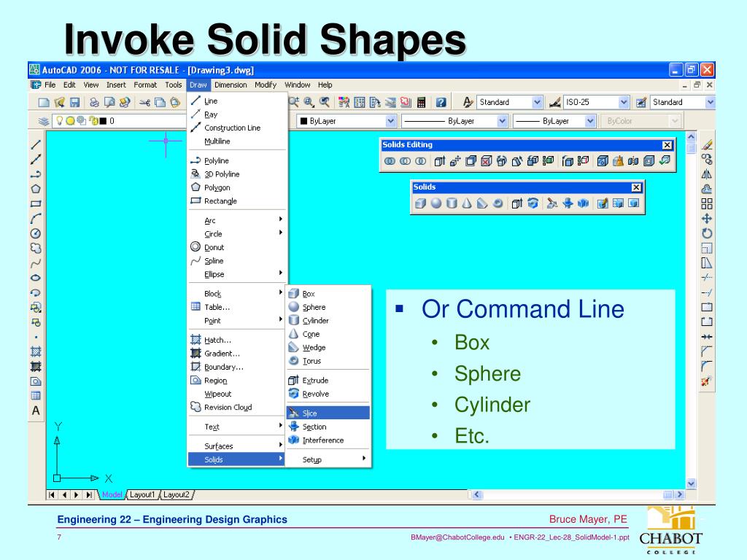Choose Revolve in the Solids submenu

click(x=328, y=394)
